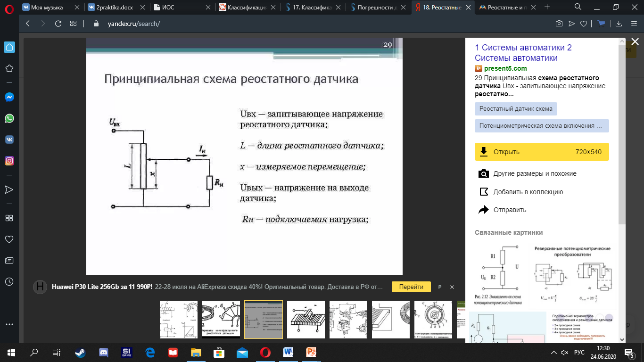Switch to the Моя музыка tab
The height and width of the screenshot is (362, 644).
tap(47, 7)
